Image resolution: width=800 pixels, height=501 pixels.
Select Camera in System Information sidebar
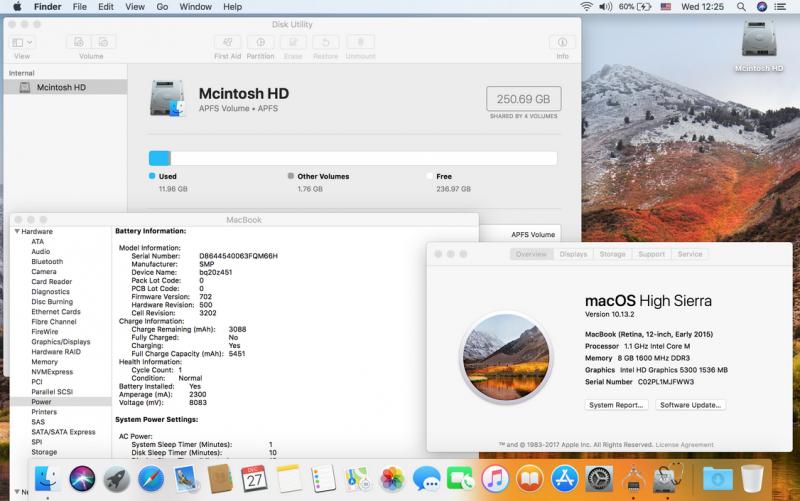(x=44, y=271)
